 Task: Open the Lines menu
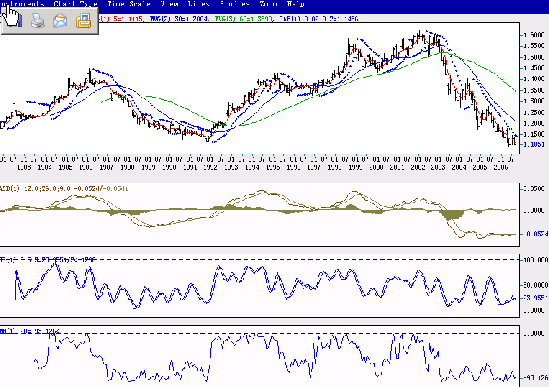click(x=199, y=4)
